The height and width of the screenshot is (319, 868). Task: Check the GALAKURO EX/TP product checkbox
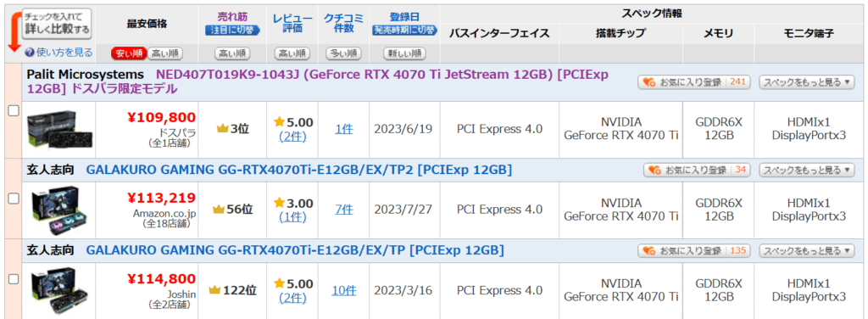pos(14,278)
